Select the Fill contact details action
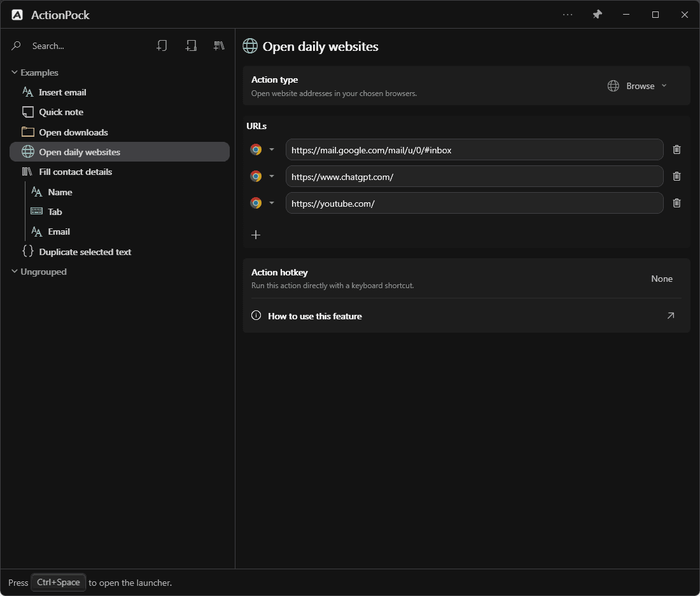 pyautogui.click(x=120, y=172)
